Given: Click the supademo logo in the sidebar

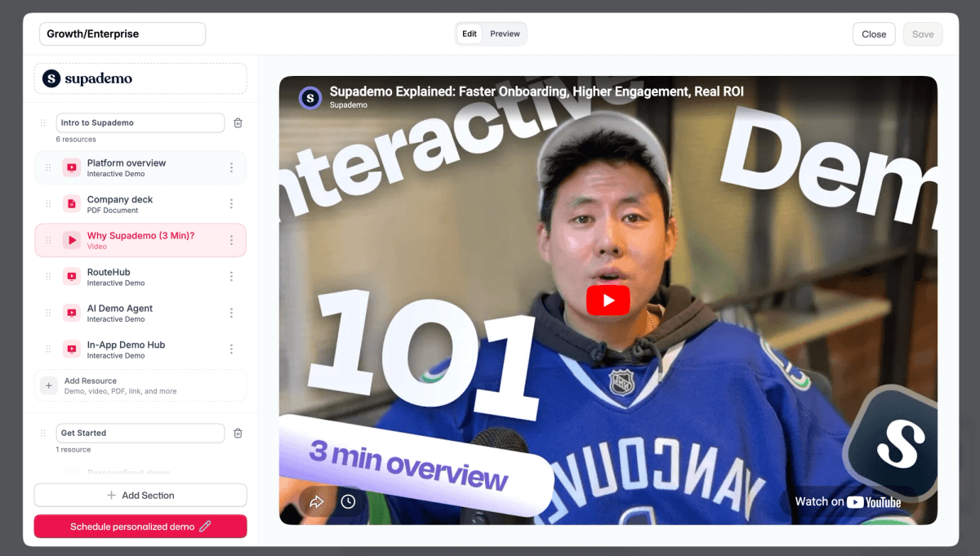Looking at the screenshot, I should (x=87, y=78).
